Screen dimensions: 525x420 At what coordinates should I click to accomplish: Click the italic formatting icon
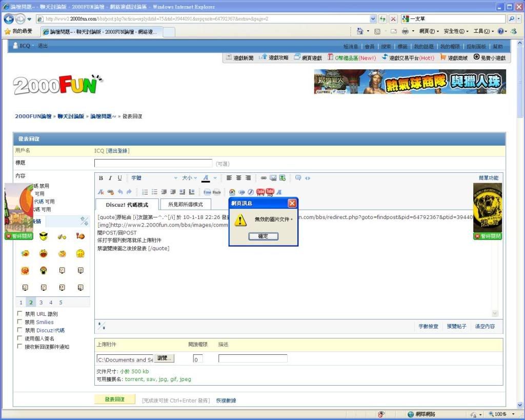point(110,178)
